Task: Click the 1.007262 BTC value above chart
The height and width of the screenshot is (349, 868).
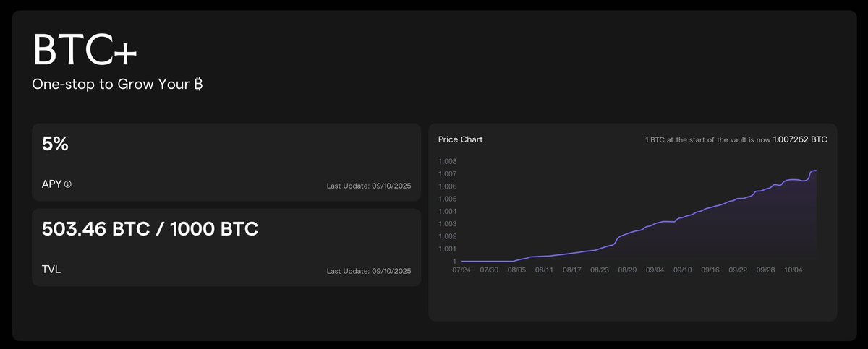Action: (x=800, y=139)
